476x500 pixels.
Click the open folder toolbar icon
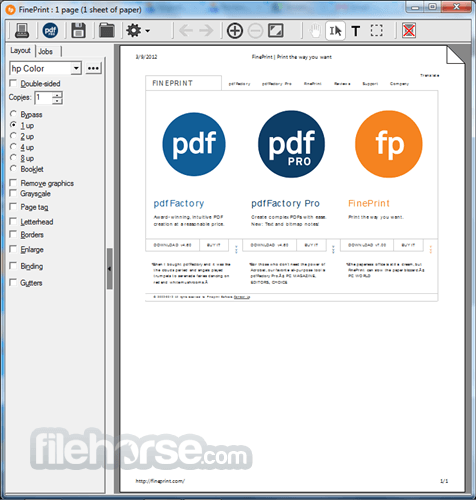107,31
